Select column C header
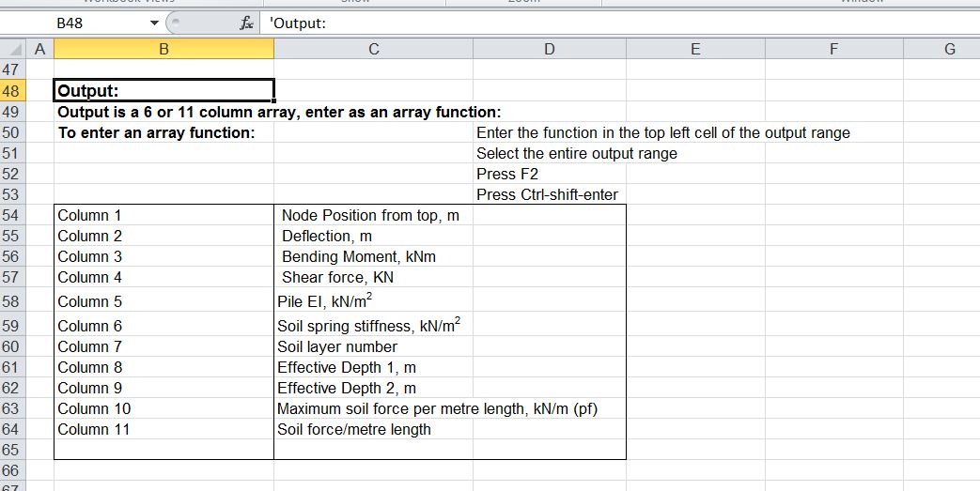This screenshot has width=980, height=491. pos(373,50)
